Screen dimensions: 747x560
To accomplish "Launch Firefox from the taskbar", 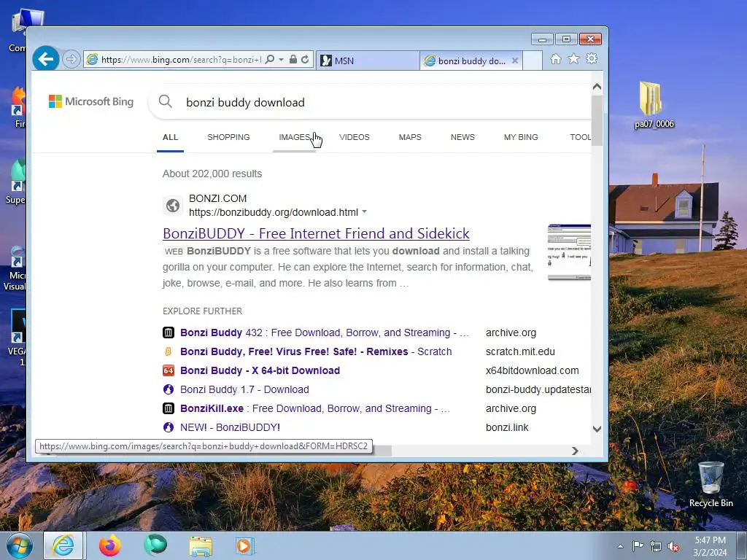I will click(110, 545).
